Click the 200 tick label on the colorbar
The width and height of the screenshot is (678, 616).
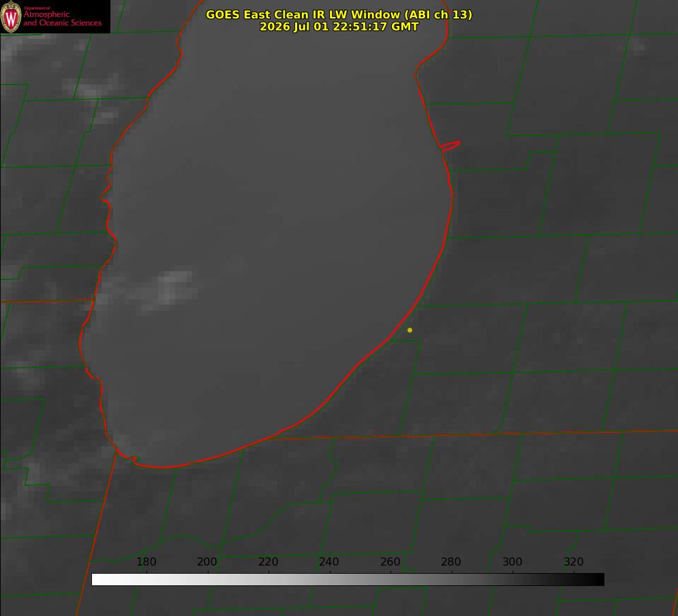[206, 561]
